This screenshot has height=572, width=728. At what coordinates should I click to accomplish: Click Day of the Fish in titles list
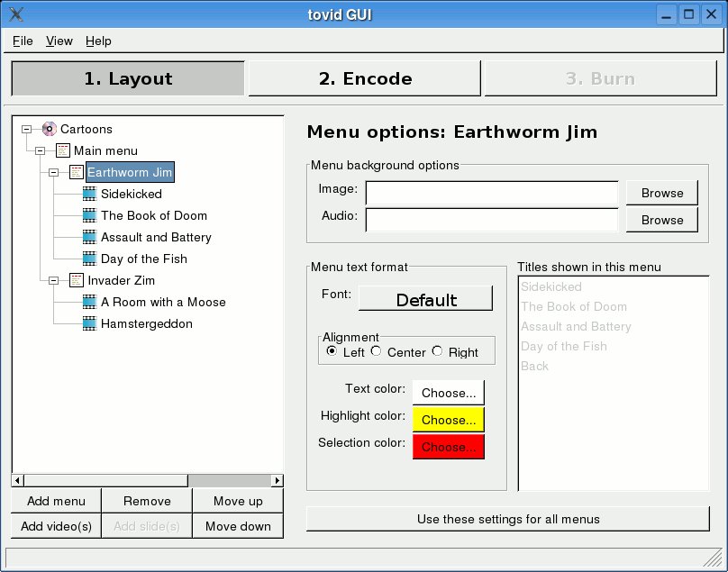[x=564, y=346]
